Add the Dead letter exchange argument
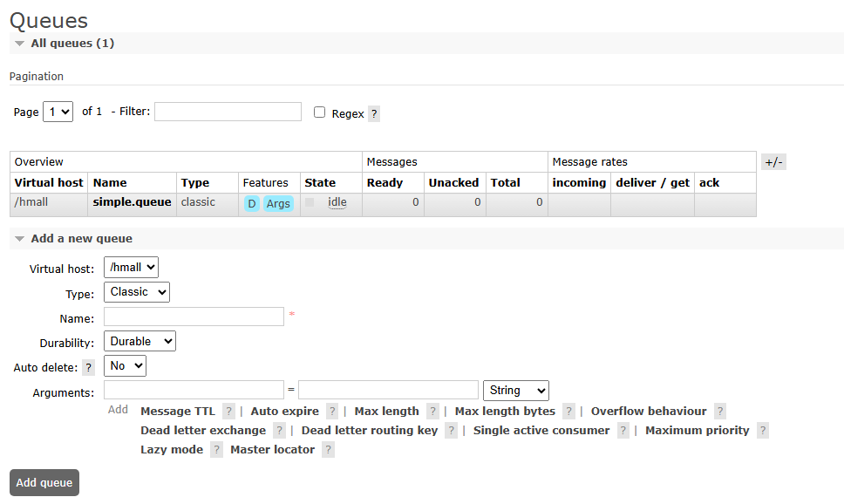This screenshot has height=504, width=844. (x=203, y=431)
